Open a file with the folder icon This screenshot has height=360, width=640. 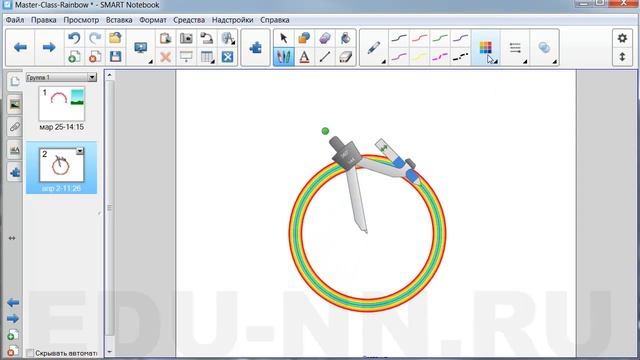[116, 38]
